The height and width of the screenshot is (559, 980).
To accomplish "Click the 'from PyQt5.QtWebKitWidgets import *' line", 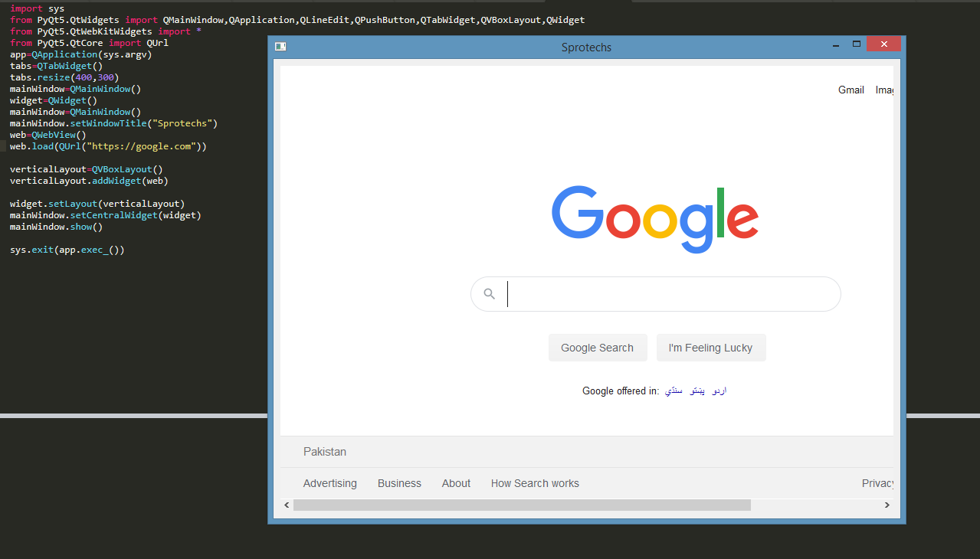I will pos(106,31).
